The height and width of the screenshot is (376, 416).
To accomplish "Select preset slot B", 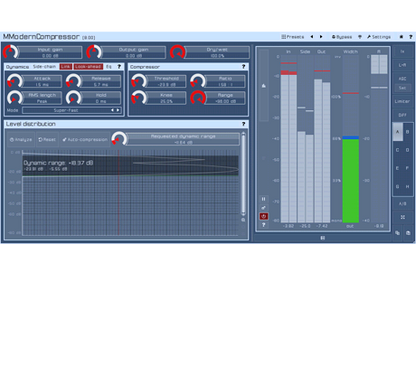I will pyautogui.click(x=407, y=132).
